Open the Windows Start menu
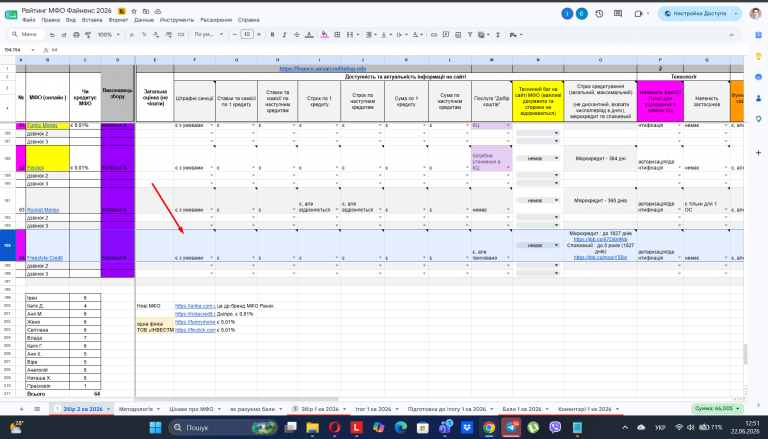This screenshot has height=439, width=768. click(x=155, y=427)
